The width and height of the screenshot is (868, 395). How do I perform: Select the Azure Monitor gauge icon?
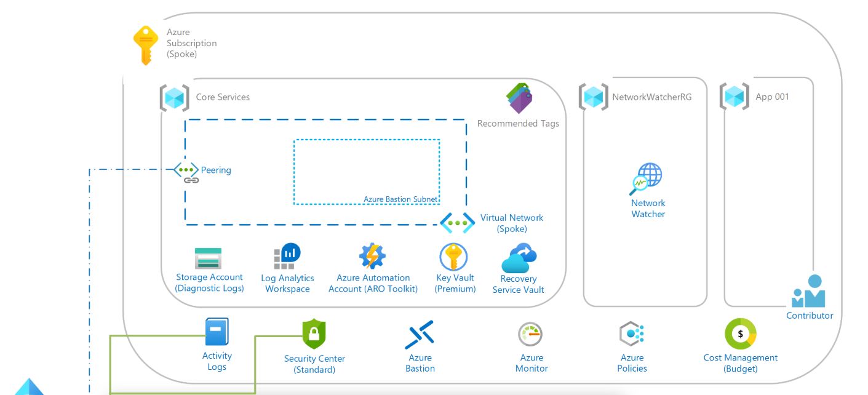[x=530, y=334]
